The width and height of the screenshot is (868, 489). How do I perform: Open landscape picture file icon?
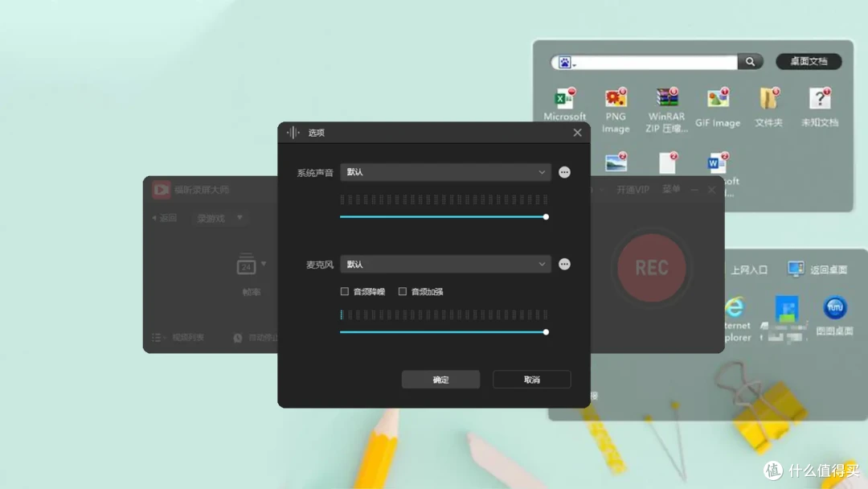(x=616, y=162)
